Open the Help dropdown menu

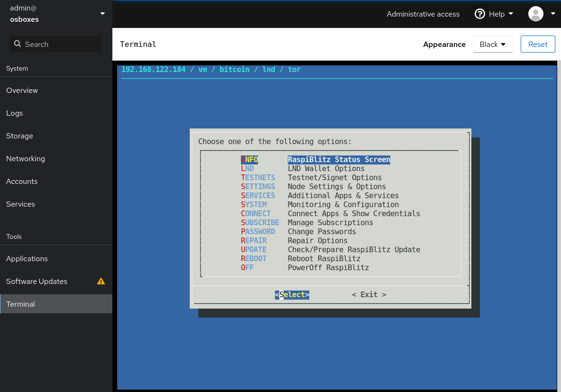pyautogui.click(x=494, y=14)
